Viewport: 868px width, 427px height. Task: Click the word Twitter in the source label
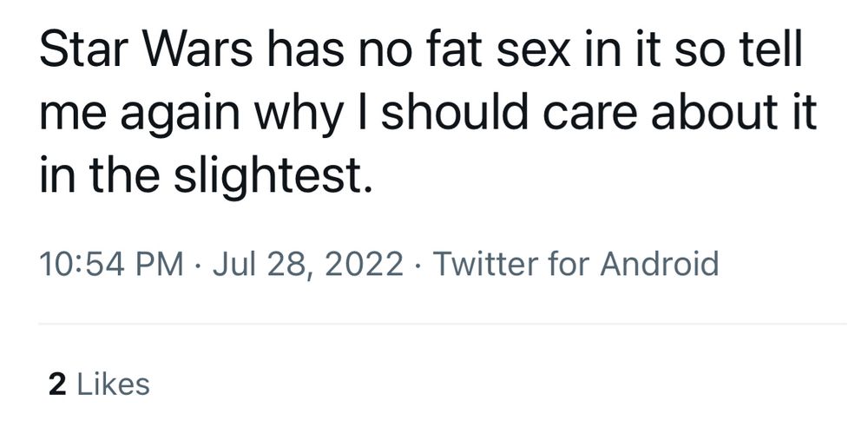(x=487, y=264)
